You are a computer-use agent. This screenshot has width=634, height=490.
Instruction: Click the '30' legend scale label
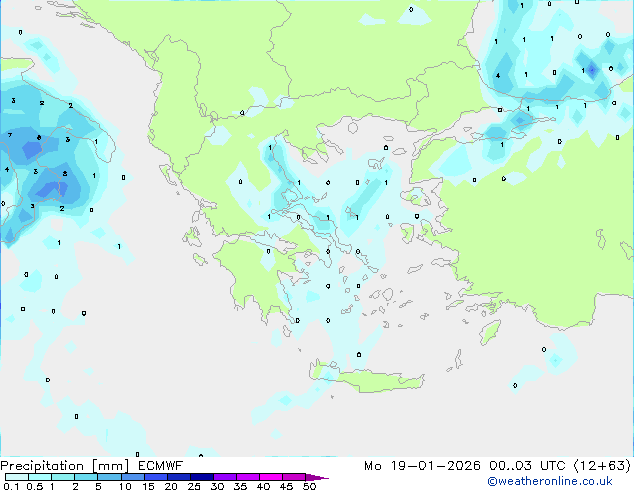pyautogui.click(x=217, y=486)
